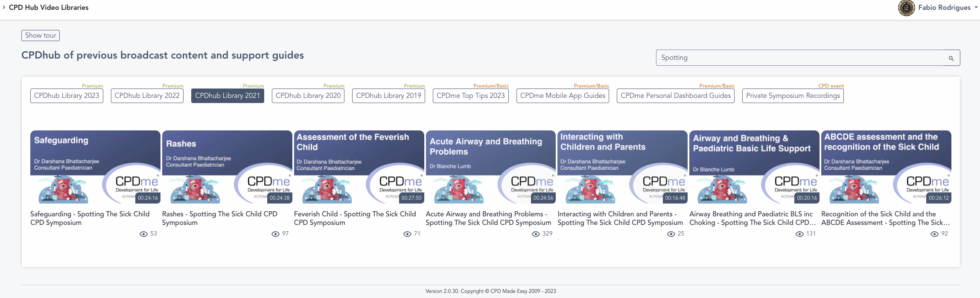Click the 00:20:16 duration badge
This screenshot has height=298, width=980.
(807, 198)
